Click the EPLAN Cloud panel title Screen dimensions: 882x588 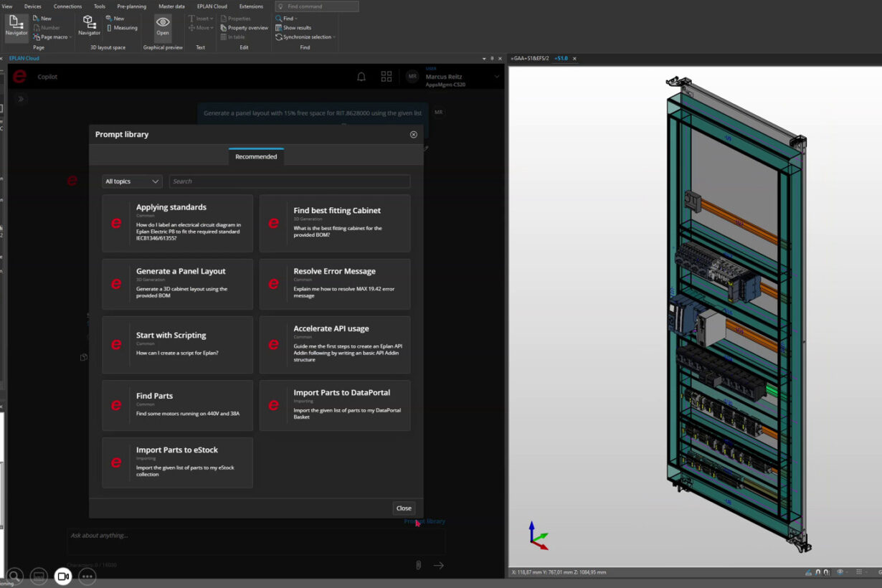(x=24, y=58)
